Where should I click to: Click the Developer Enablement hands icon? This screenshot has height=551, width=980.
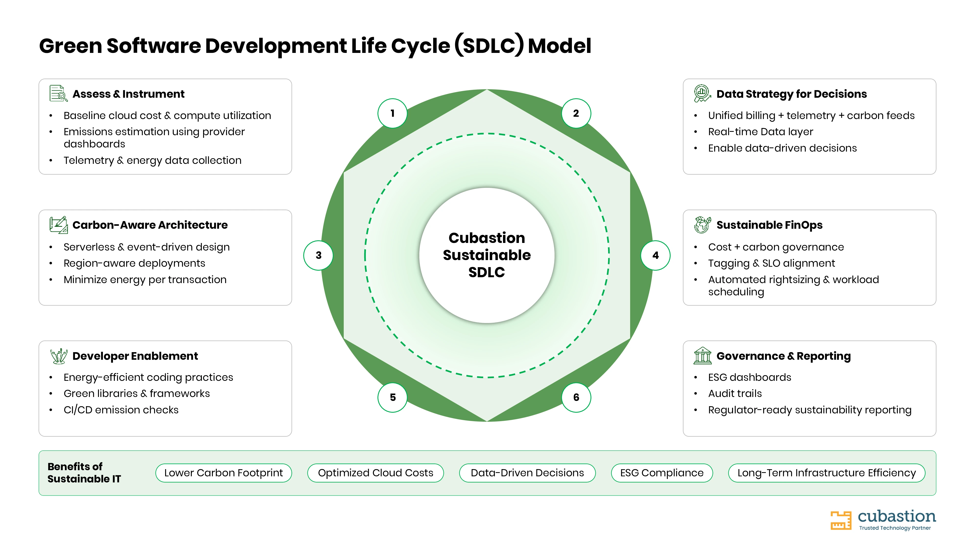click(x=59, y=356)
